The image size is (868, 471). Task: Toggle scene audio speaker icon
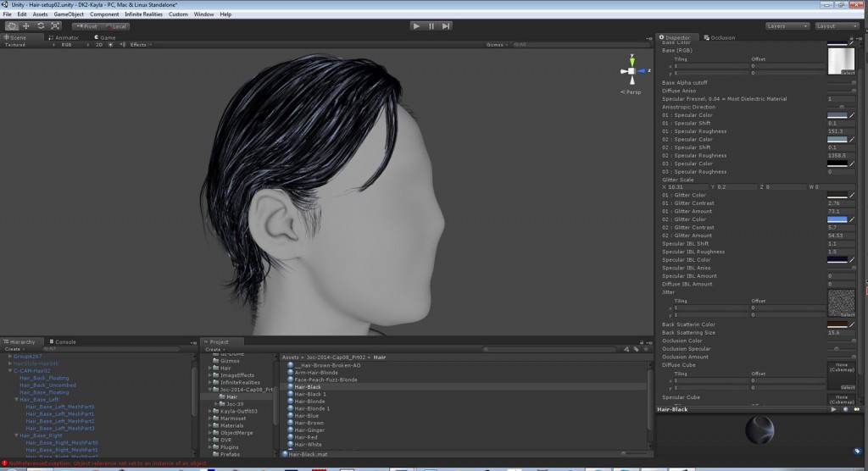point(122,45)
